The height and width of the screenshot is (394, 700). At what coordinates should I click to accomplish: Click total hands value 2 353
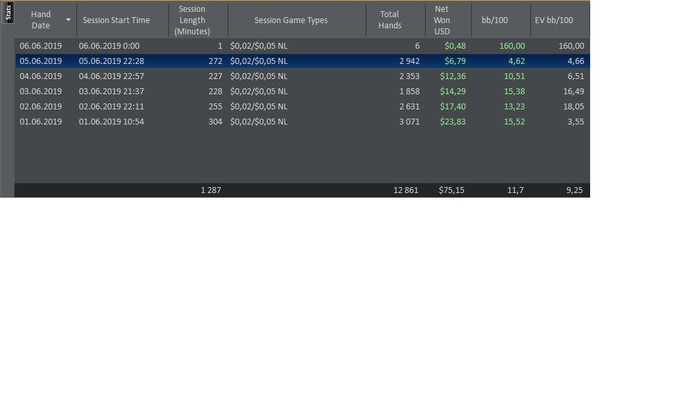[x=409, y=76]
